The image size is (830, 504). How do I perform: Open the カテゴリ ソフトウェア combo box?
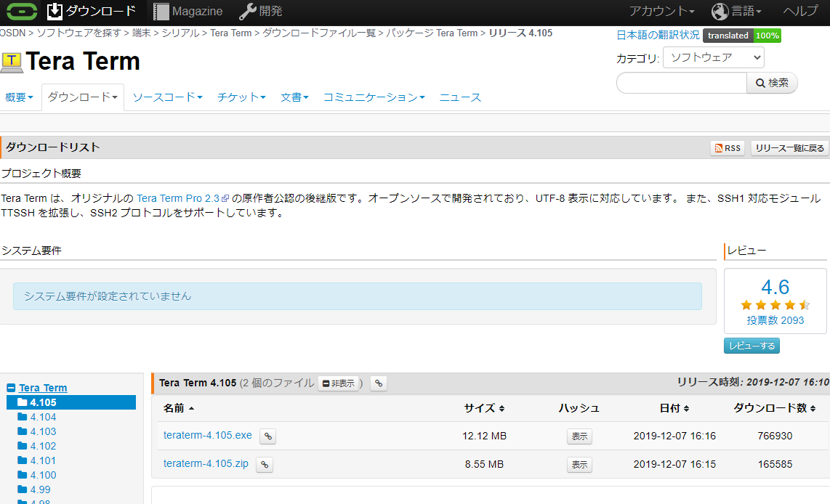tap(714, 57)
